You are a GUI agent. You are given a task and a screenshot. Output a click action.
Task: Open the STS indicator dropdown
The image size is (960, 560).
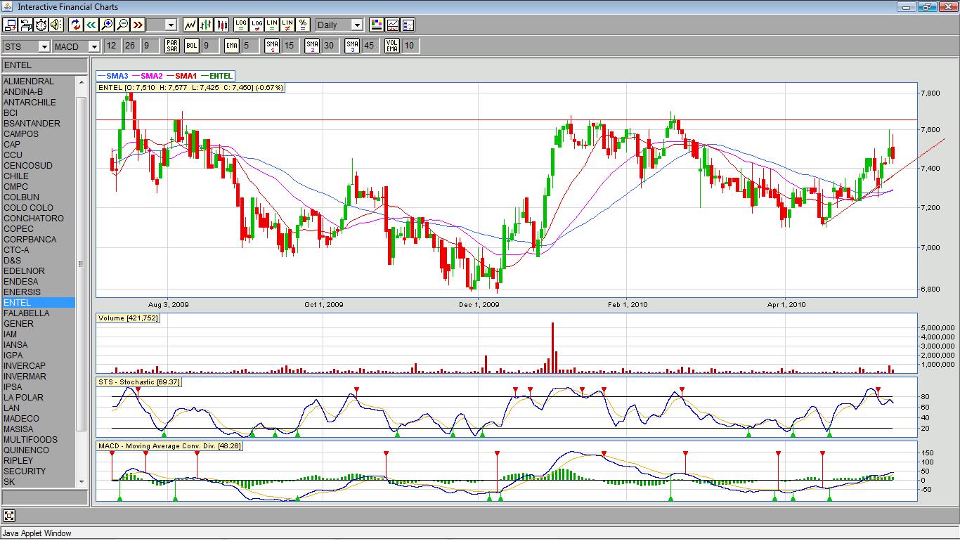click(x=26, y=46)
